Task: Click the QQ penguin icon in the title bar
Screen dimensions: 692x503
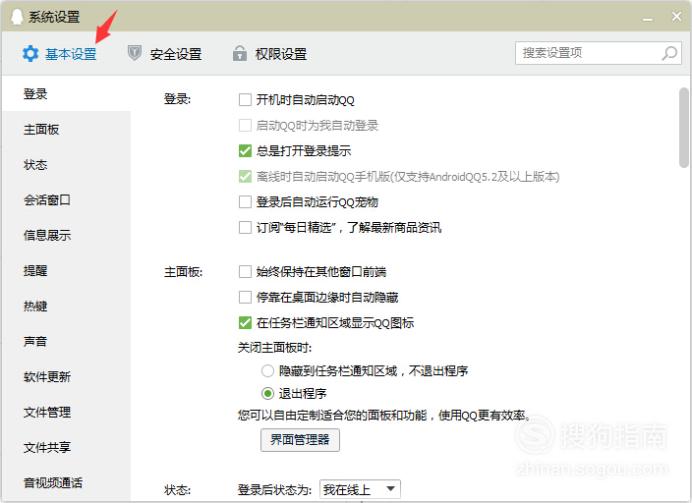Action: click(x=17, y=17)
